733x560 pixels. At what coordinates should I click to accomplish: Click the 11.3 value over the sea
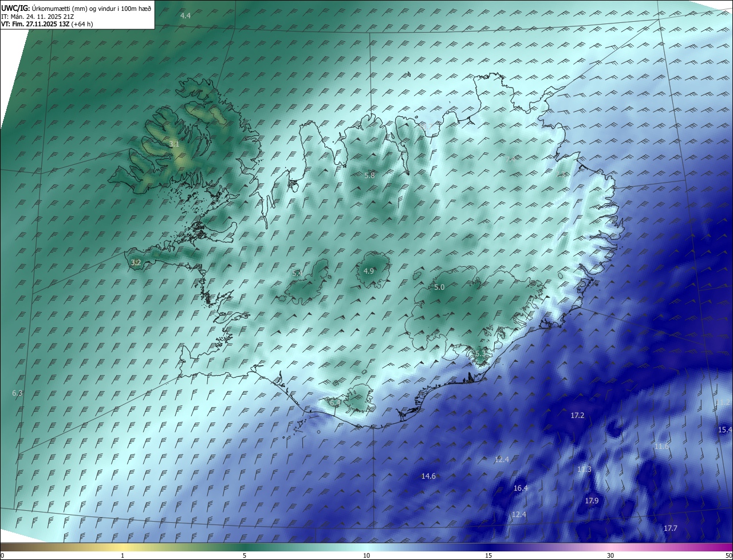pos(584,470)
